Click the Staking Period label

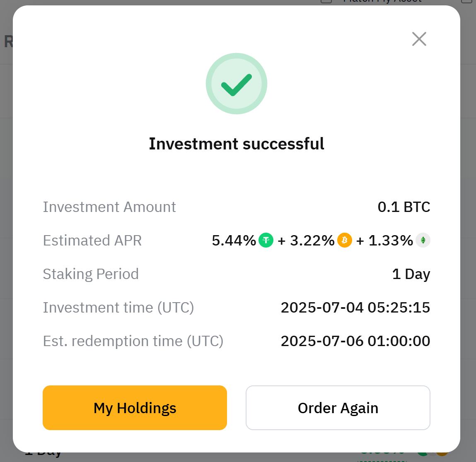pyautogui.click(x=91, y=274)
